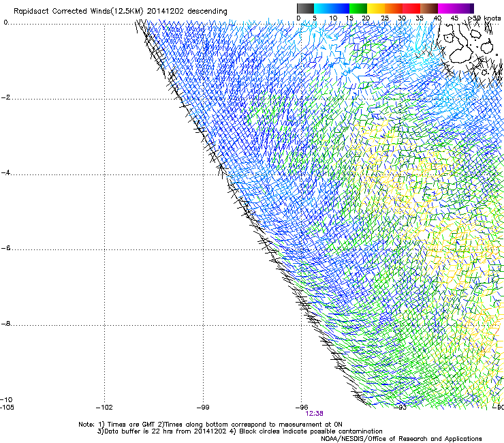Click the '-102' longitude axis label
Screen dimensions: 504x443
[104, 408]
